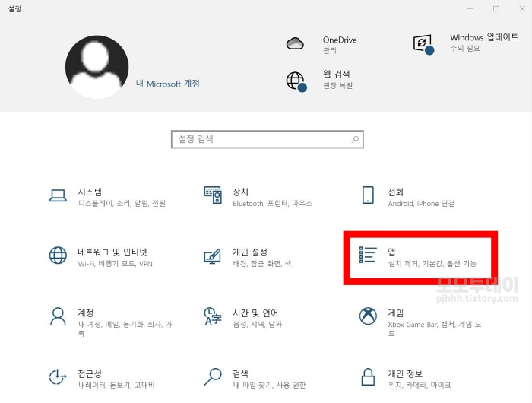Open the 검색 magnifier category icon
Image resolution: width=532 pixels, height=403 pixels.
click(x=213, y=377)
